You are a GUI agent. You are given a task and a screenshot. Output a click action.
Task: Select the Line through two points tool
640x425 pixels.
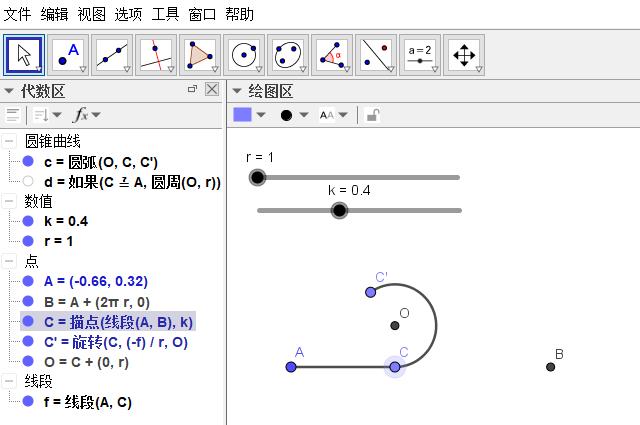(x=112, y=55)
